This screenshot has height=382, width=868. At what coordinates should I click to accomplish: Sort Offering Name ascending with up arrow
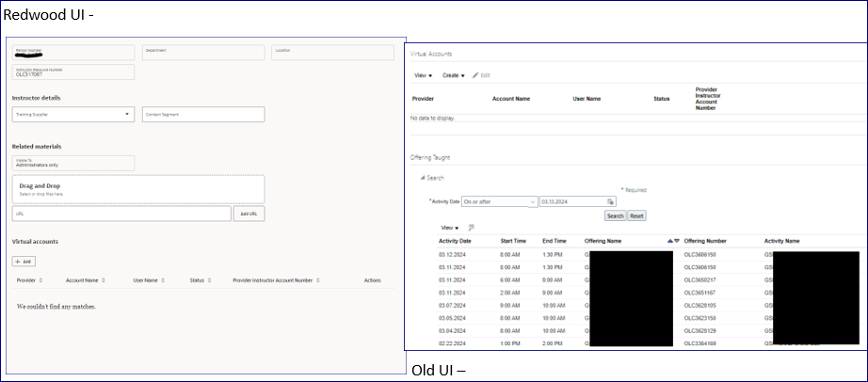coord(670,242)
